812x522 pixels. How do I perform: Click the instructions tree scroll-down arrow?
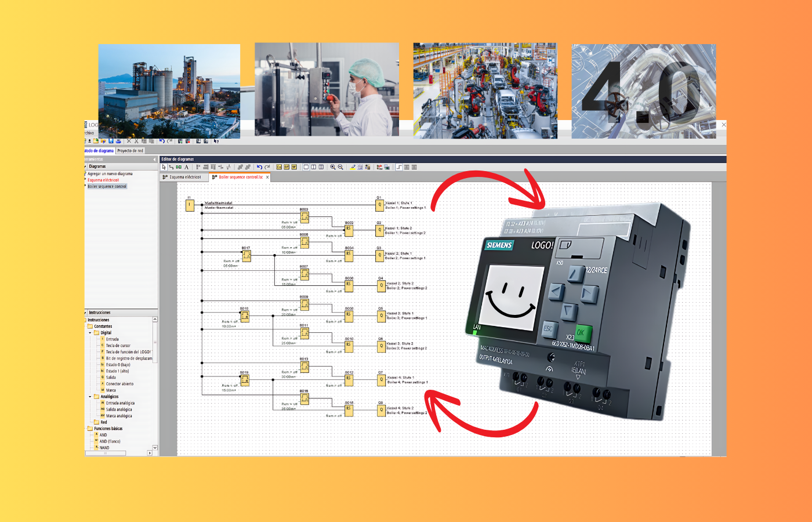point(155,448)
